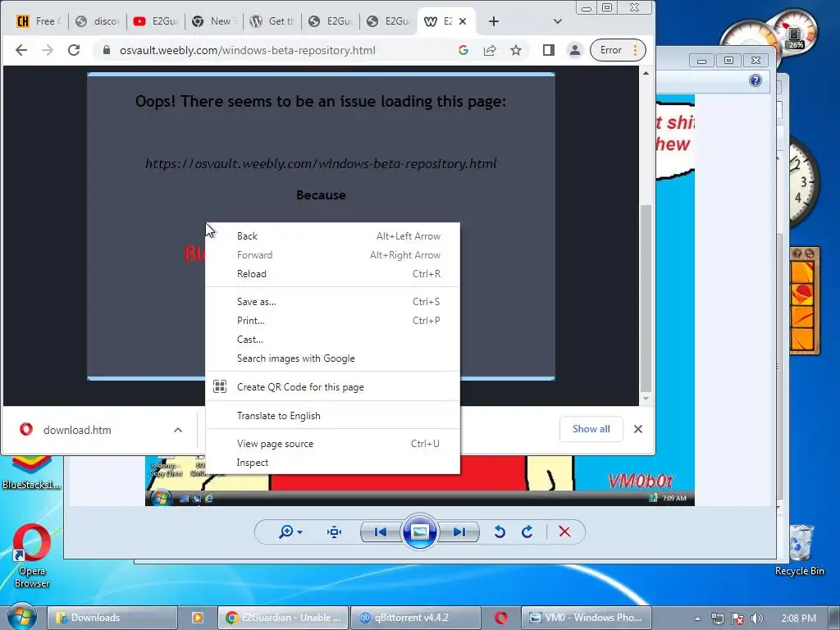This screenshot has height=630, width=840.
Task: Click Chrome forward arrow button
Action: pos(48,50)
